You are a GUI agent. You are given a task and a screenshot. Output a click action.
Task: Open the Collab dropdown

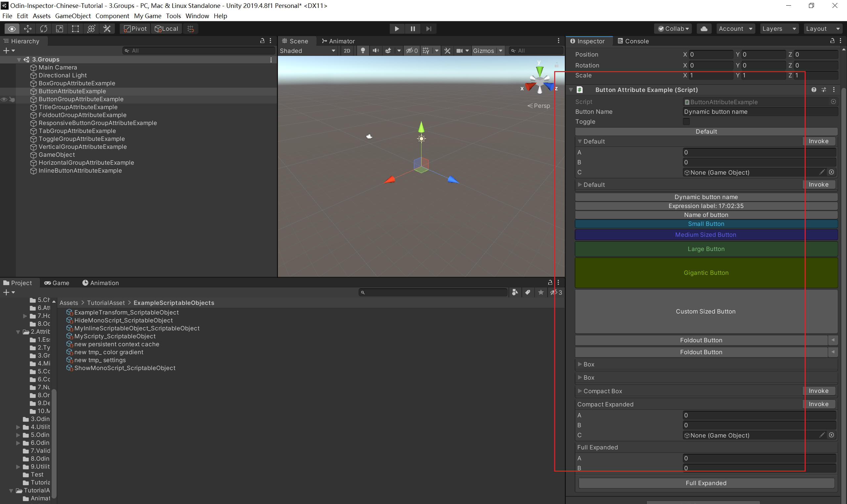tap(673, 29)
